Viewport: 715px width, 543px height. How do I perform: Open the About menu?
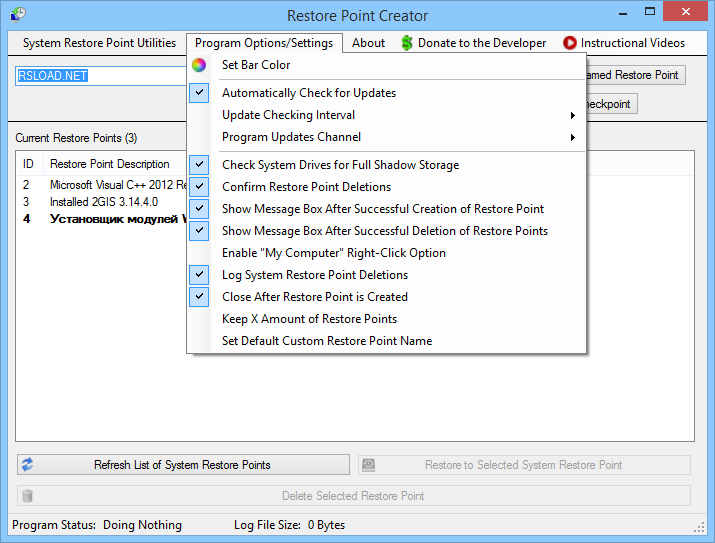[368, 43]
